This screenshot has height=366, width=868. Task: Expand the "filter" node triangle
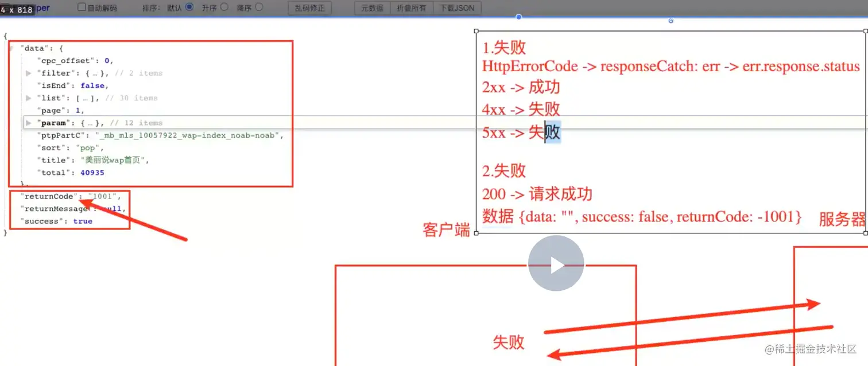click(29, 73)
